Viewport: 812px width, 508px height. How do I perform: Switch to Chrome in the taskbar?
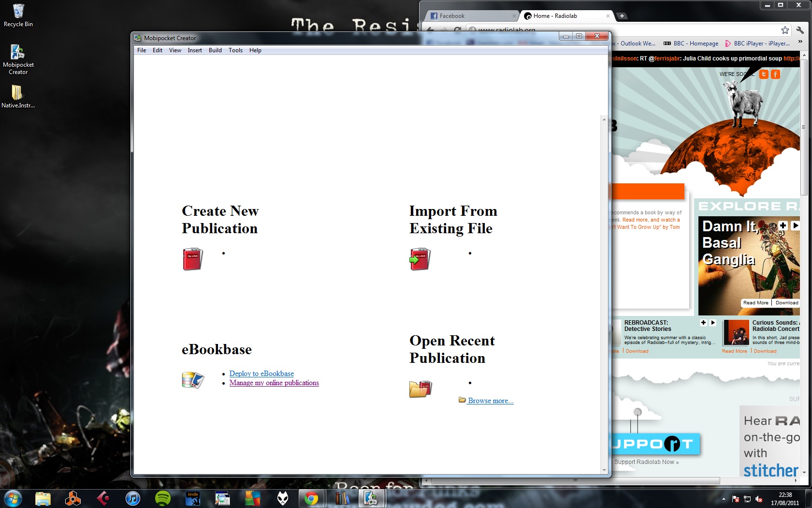pos(312,498)
